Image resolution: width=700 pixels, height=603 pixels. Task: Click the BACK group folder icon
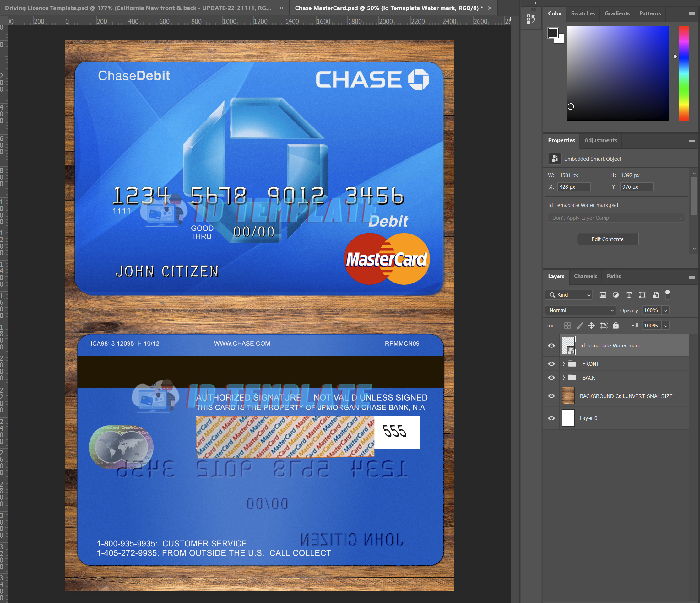point(572,378)
